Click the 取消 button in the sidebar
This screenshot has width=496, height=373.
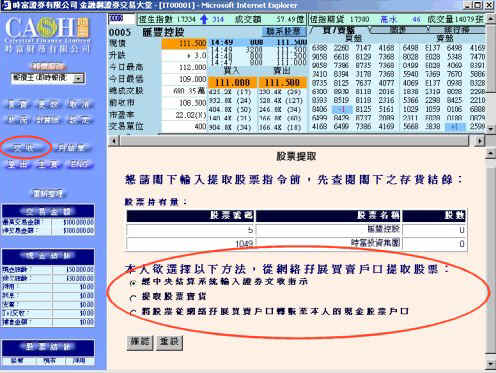(x=79, y=105)
